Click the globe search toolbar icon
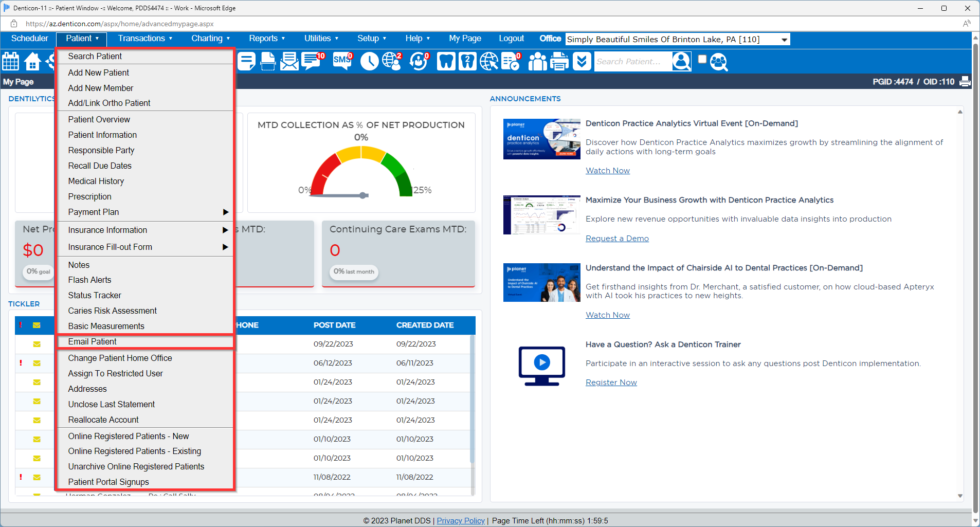Screen dimensions: 980x527 point(489,62)
